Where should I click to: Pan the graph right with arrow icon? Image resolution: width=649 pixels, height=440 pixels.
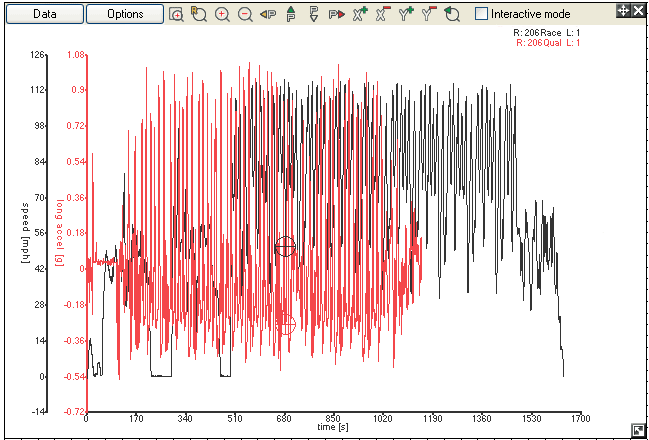coord(337,15)
